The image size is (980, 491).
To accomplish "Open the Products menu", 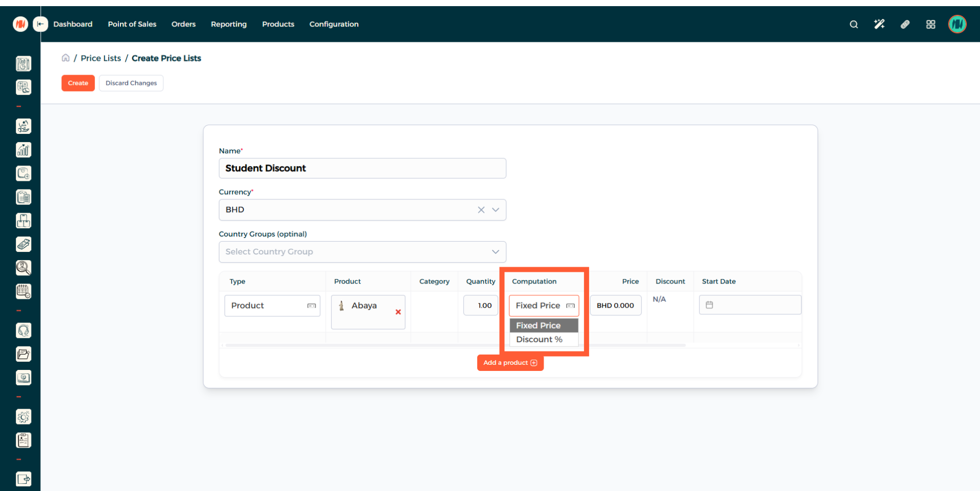I will (278, 24).
